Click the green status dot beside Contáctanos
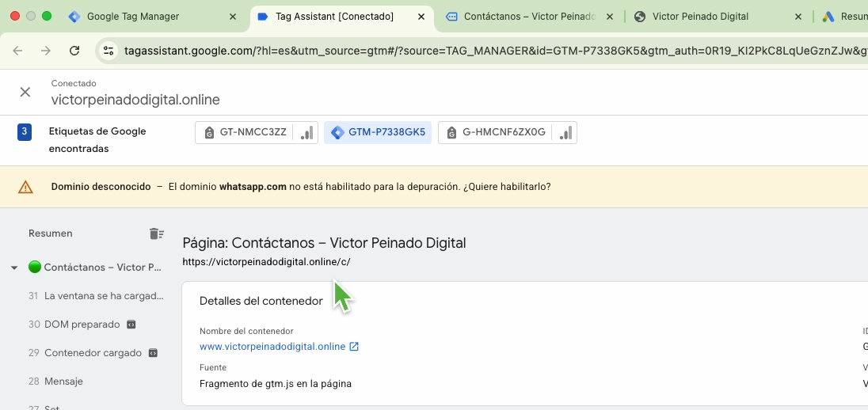868x410 pixels. click(x=35, y=268)
